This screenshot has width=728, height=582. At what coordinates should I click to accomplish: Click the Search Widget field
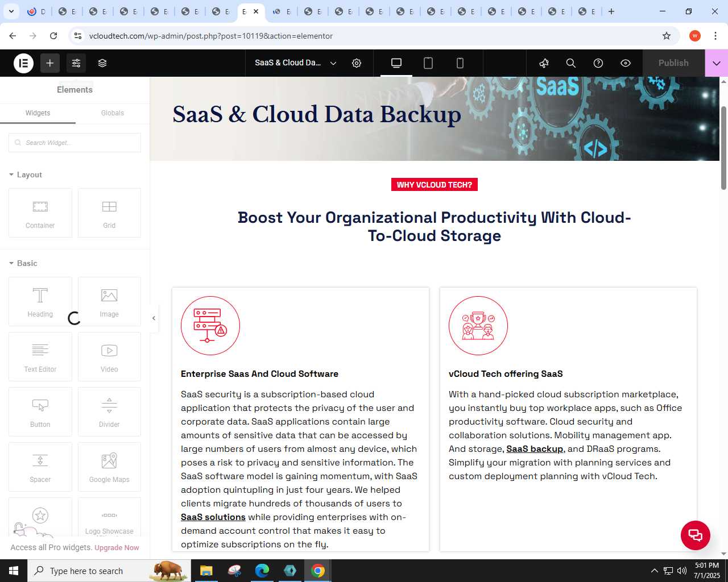[x=75, y=143]
